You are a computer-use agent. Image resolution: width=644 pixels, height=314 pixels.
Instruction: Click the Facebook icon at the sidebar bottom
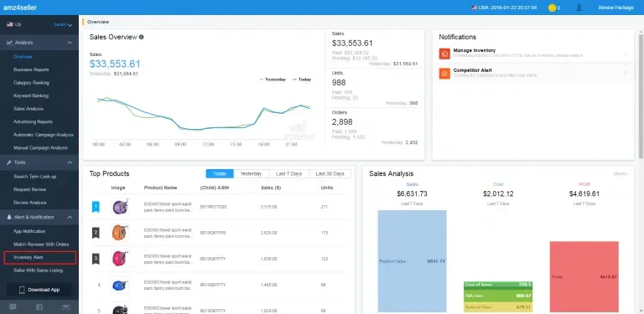(x=39, y=306)
